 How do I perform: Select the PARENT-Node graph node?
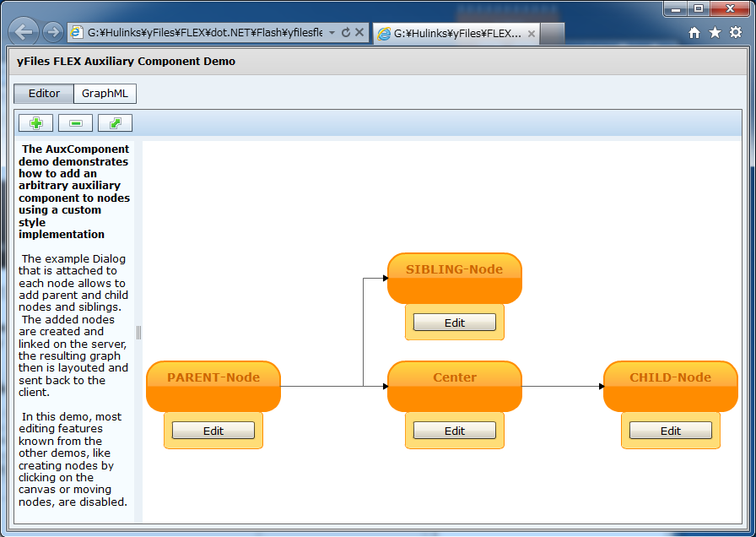pos(213,387)
